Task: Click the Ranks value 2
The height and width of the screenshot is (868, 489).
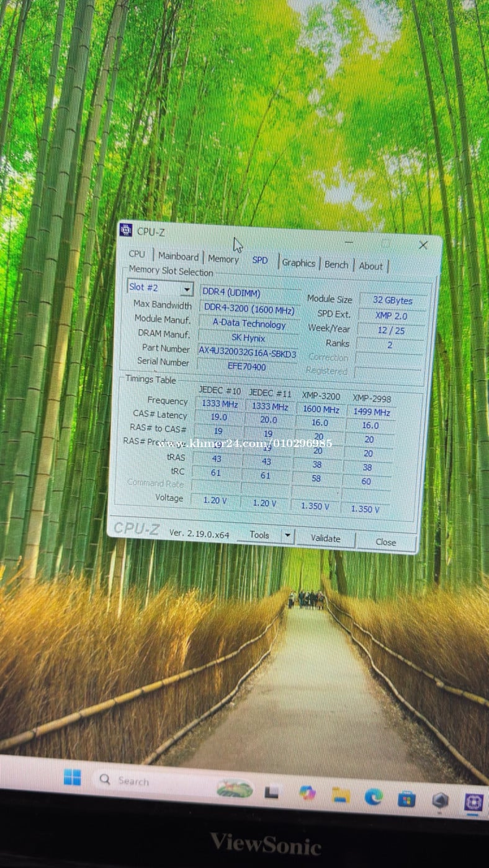Action: click(x=390, y=345)
